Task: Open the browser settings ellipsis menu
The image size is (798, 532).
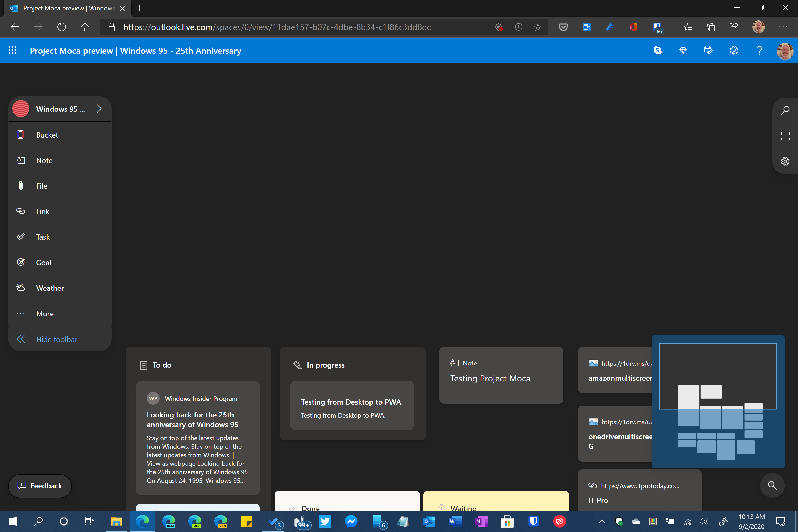Action: (x=784, y=27)
